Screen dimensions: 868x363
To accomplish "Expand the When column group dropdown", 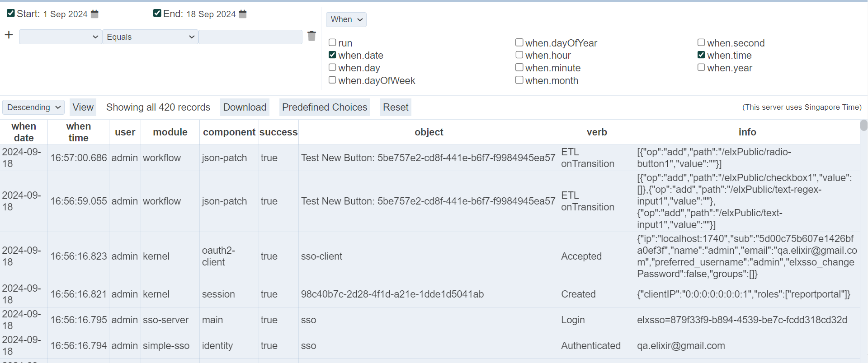I will 346,19.
